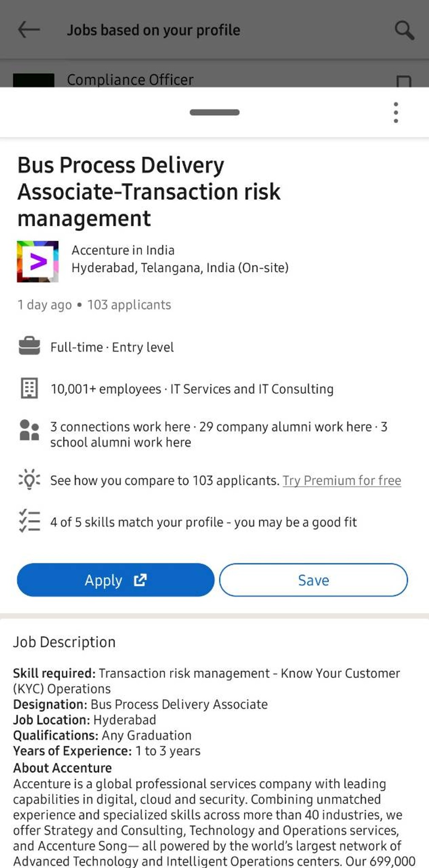429x868 pixels.
Task: Tap the bottom sheet drag handle
Action: click(215, 112)
